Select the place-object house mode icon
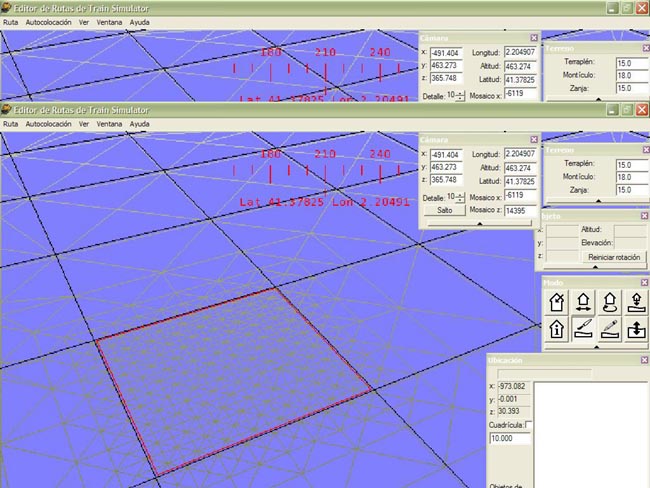This screenshot has width=650, height=488. pyautogui.click(x=558, y=301)
